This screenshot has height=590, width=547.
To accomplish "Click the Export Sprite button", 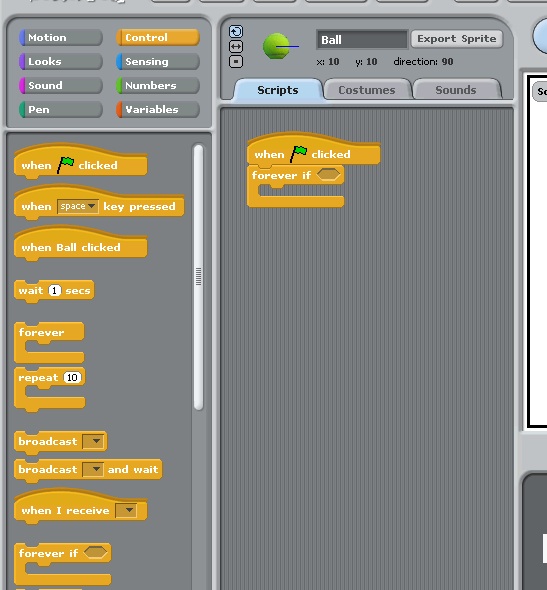I will pos(457,39).
